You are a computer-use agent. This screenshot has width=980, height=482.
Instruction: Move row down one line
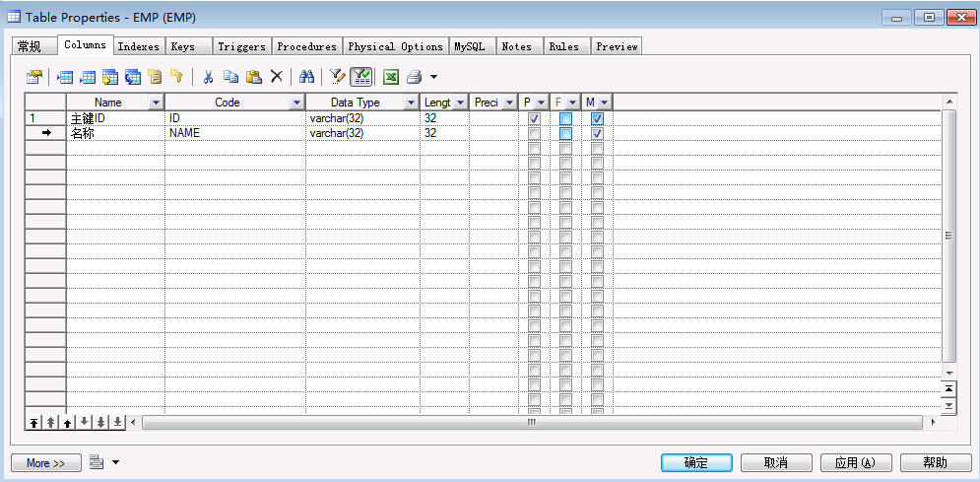coord(84,422)
